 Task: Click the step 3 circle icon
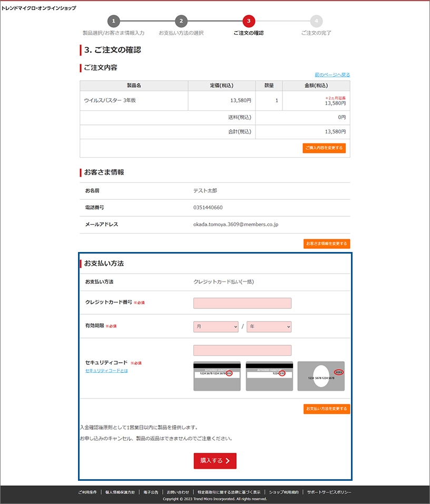(x=249, y=21)
